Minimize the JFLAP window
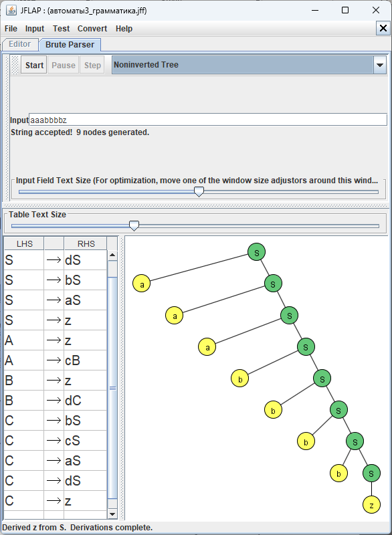 315,10
